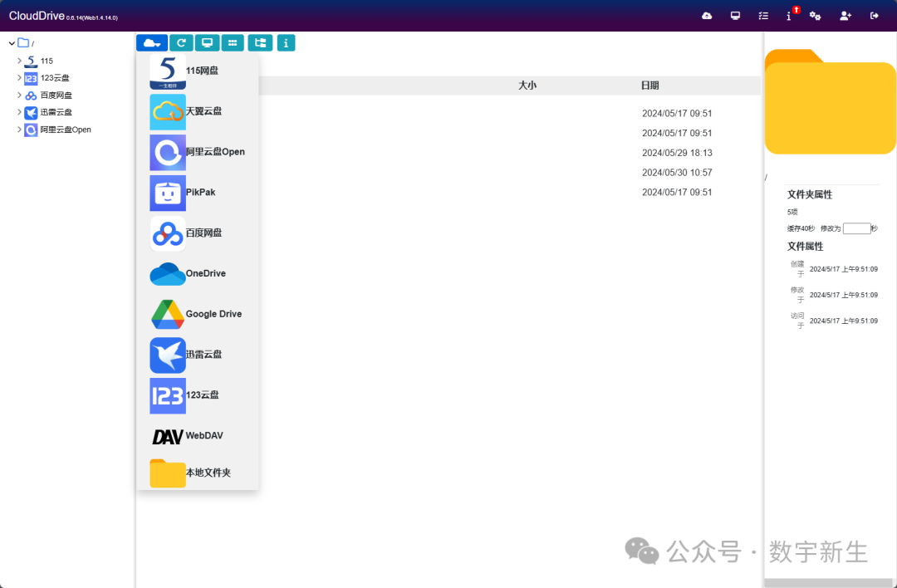Click the CloudDrive title in the header
This screenshot has height=588, width=897.
click(x=37, y=16)
